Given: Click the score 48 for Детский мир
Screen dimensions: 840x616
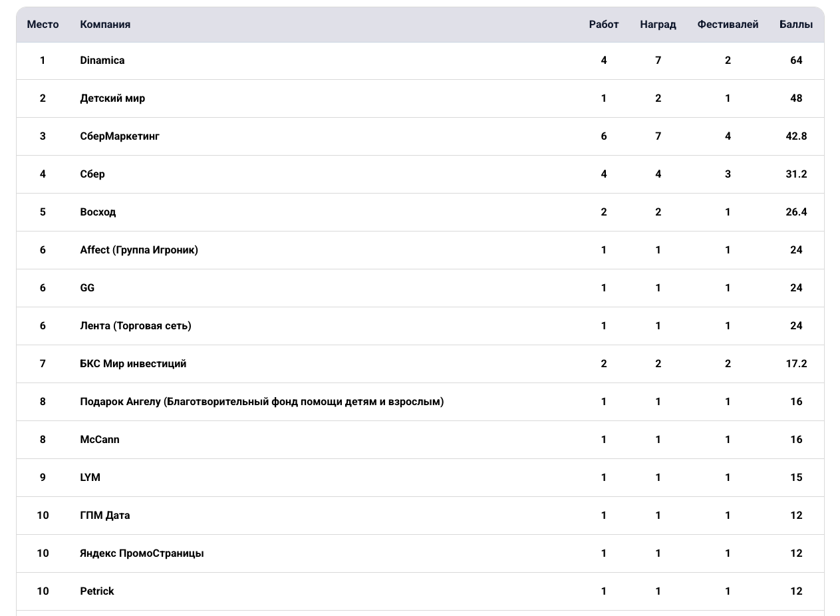Looking at the screenshot, I should (796, 98).
